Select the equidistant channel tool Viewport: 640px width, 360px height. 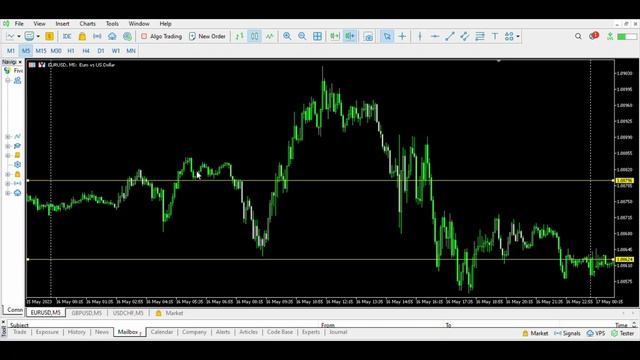tap(464, 36)
